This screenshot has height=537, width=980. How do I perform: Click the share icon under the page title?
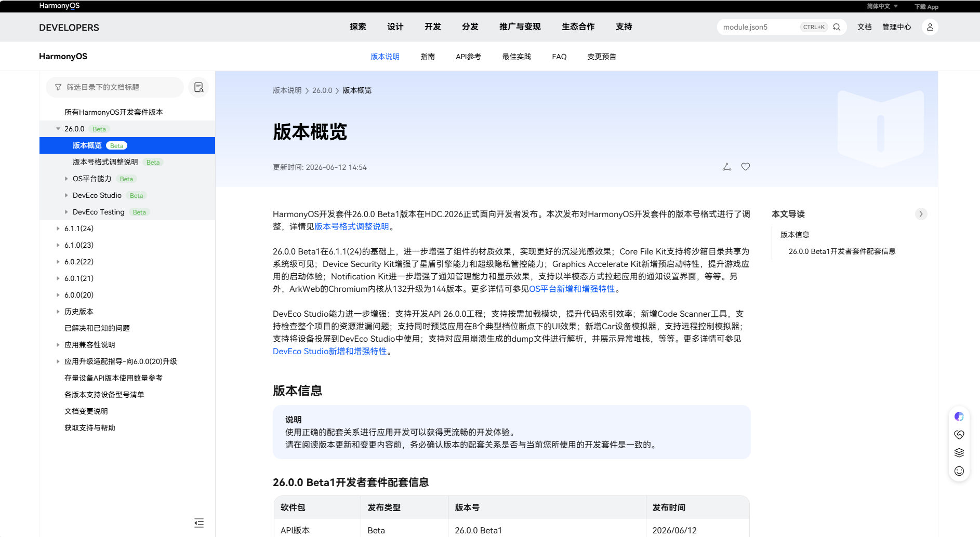[727, 167]
